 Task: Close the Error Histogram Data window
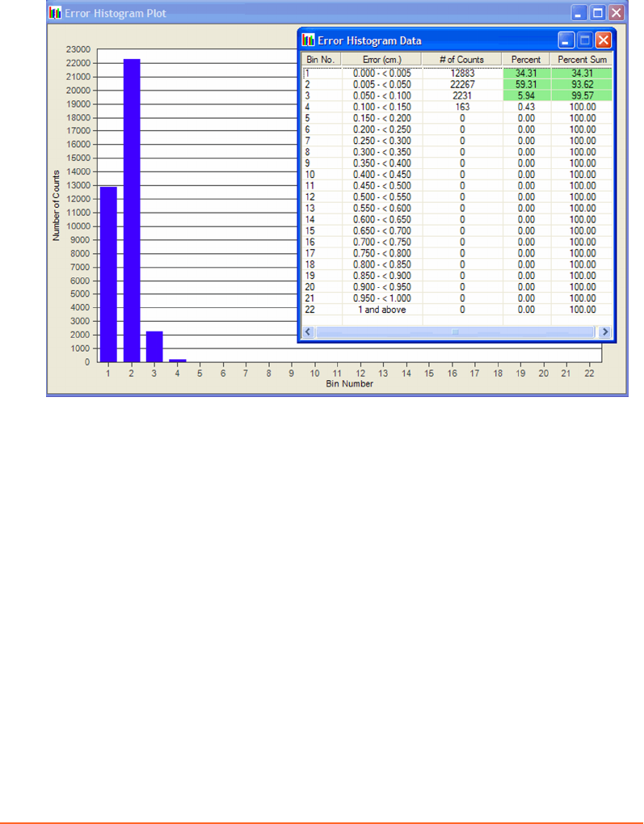[604, 40]
